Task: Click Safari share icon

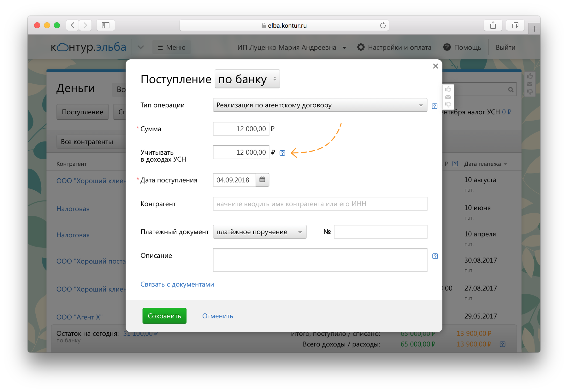Action: click(x=493, y=25)
